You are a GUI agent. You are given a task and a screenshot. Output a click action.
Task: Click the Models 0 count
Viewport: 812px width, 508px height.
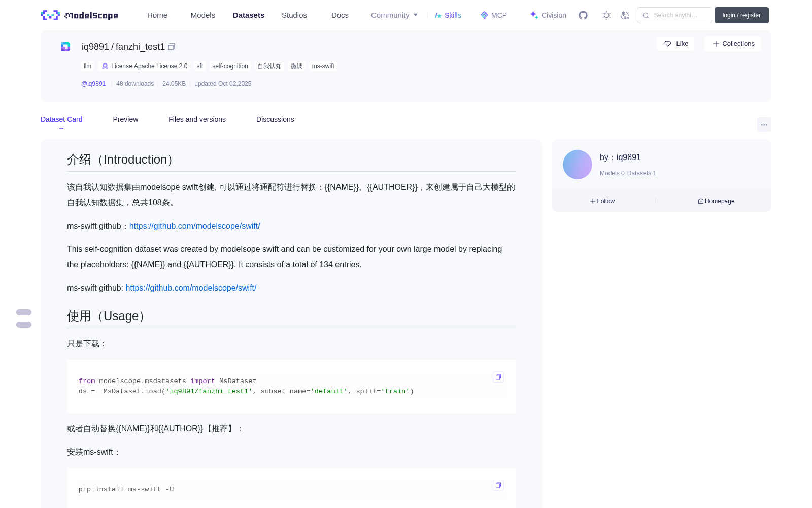click(612, 173)
